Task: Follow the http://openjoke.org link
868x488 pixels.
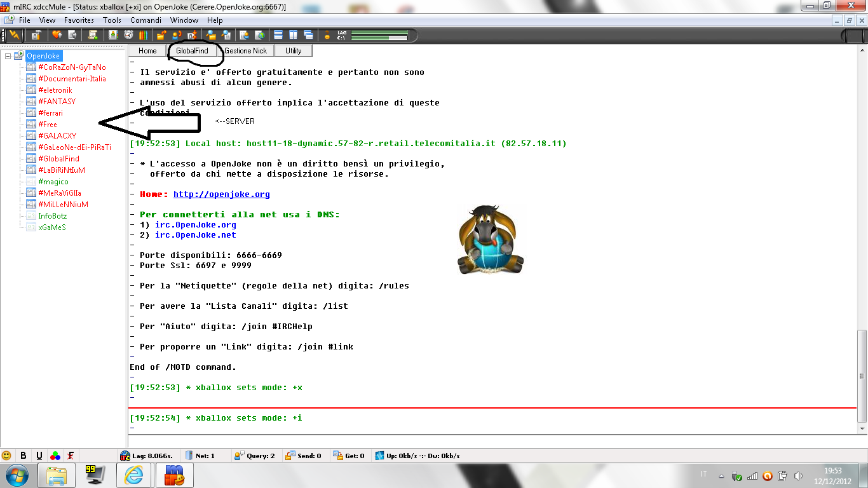Action: click(x=221, y=194)
